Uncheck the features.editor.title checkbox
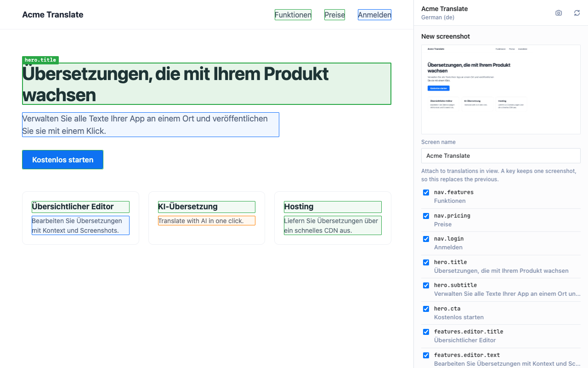This screenshot has width=588, height=368. pyautogui.click(x=426, y=332)
